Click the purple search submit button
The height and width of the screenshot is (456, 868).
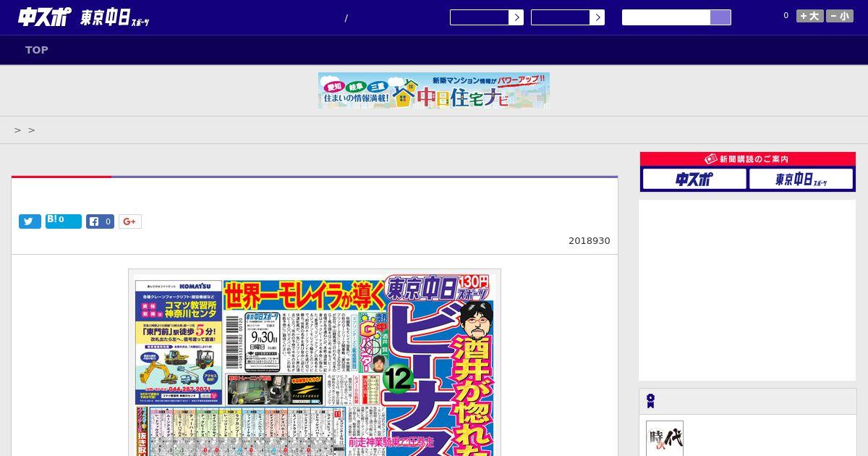coord(720,17)
